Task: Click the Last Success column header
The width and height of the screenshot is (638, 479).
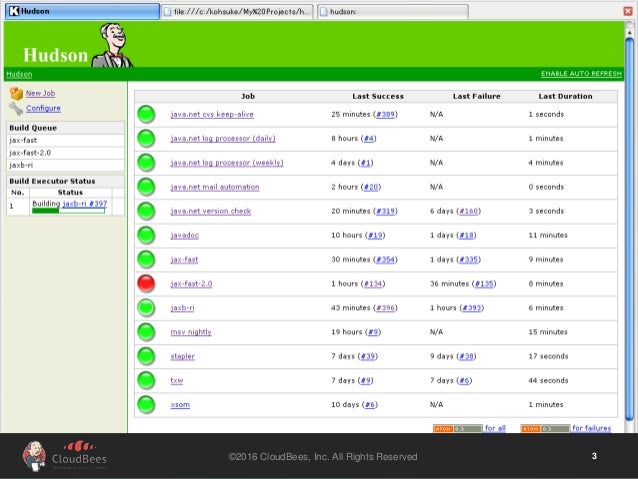Action: click(x=378, y=96)
